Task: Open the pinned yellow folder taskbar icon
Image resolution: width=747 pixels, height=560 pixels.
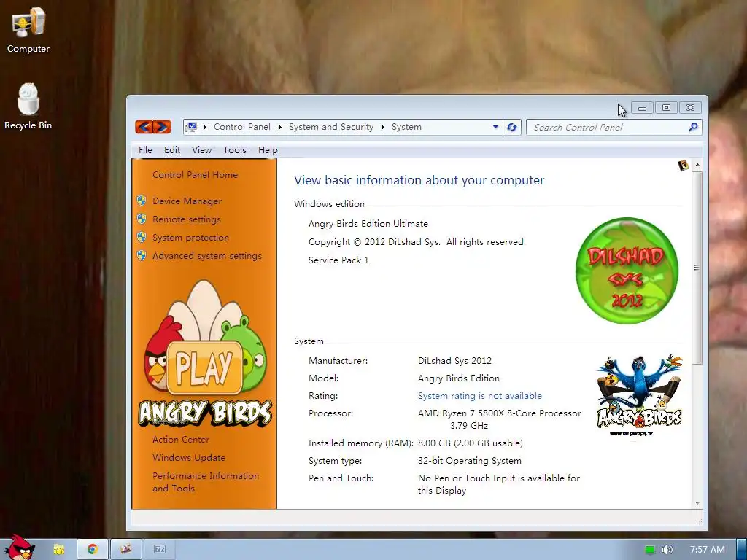Action: [59, 550]
